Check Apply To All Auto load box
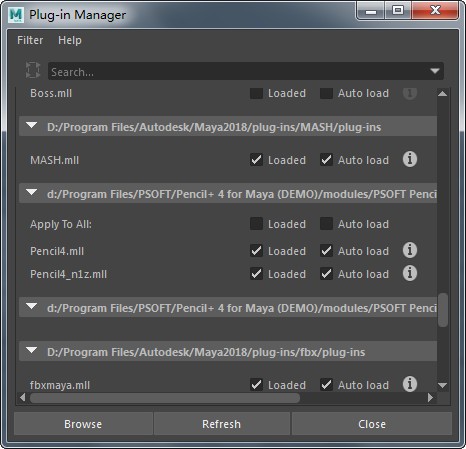466x449 pixels. pyautogui.click(x=326, y=224)
